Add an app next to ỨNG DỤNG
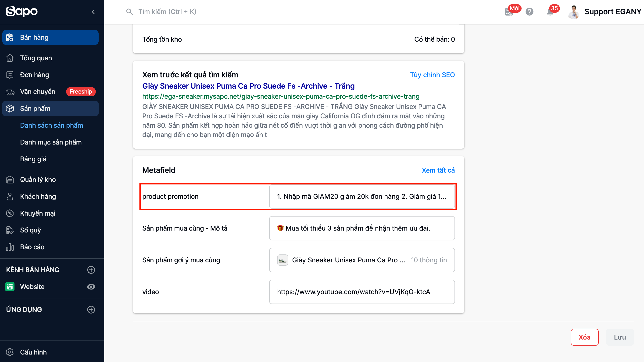 (91, 309)
